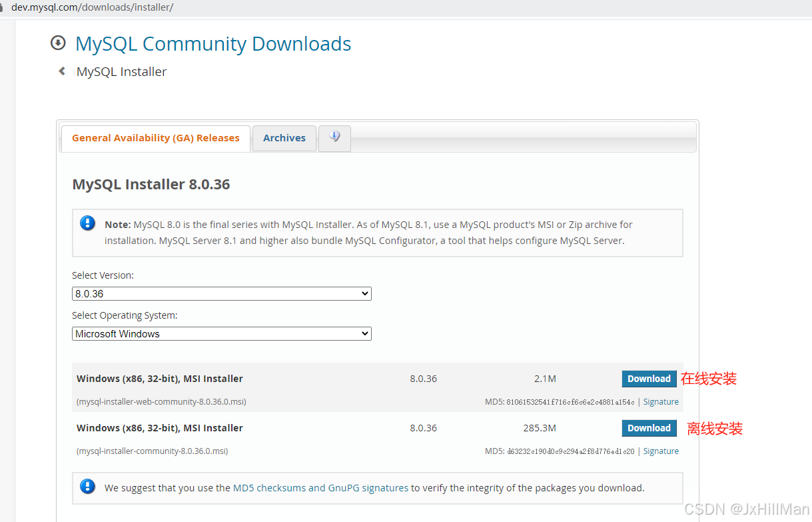Click the download circle icon beside MySQL Community Downloads
The width and height of the screenshot is (812, 522).
tap(59, 43)
